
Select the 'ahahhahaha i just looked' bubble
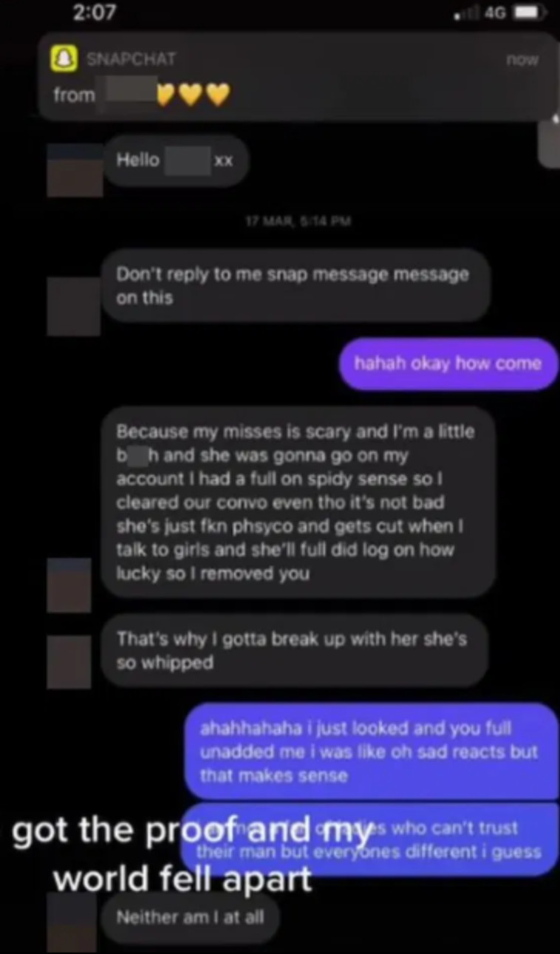(x=370, y=752)
